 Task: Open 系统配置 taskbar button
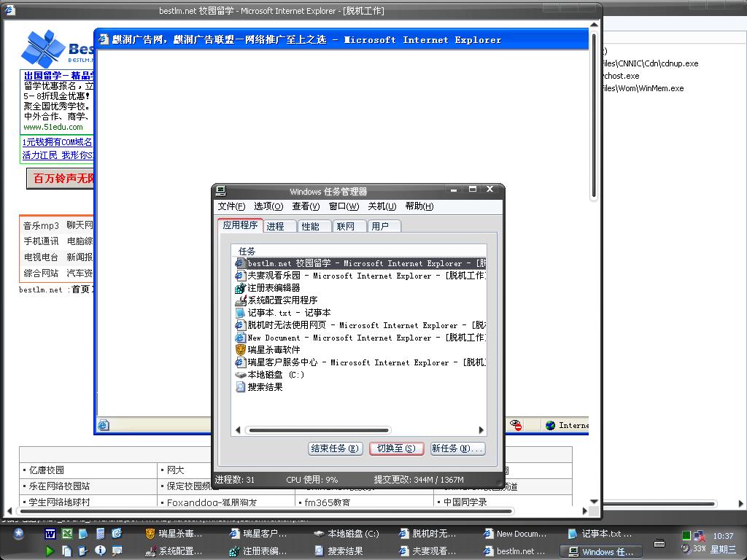click(174, 551)
